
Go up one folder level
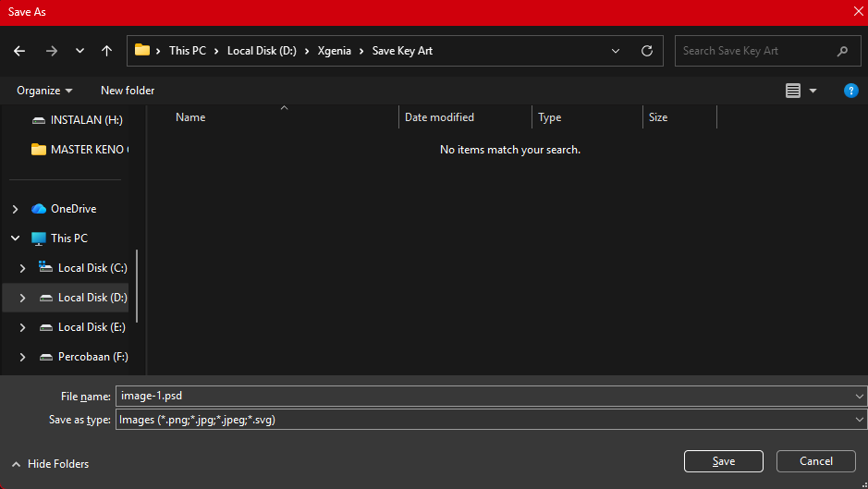[107, 51]
